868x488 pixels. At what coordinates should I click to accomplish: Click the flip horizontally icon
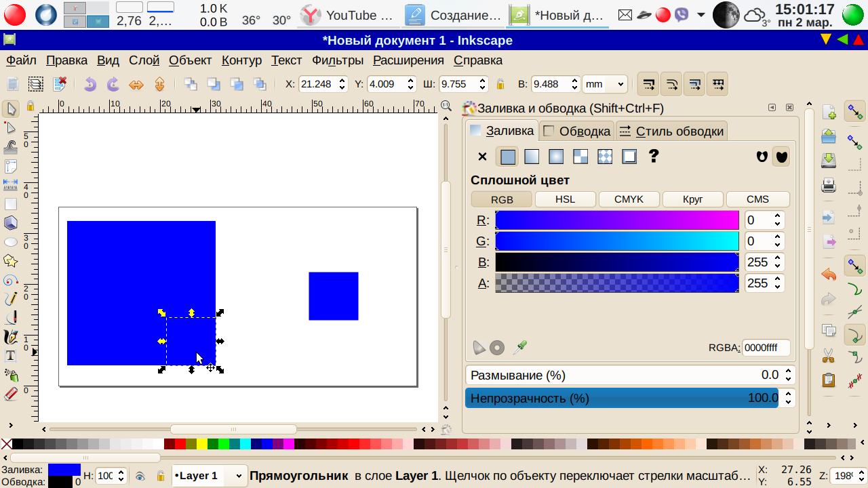[x=136, y=84]
